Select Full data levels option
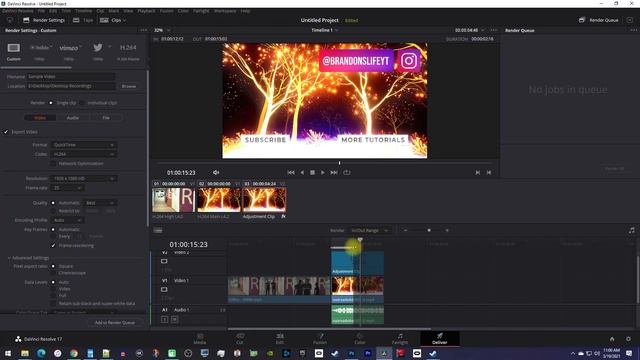The height and width of the screenshot is (360, 640). pos(53,296)
